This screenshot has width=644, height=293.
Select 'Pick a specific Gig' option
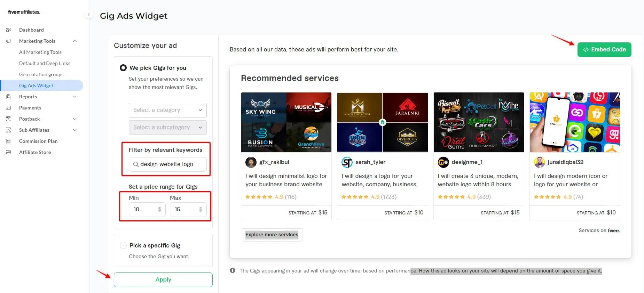(123, 245)
